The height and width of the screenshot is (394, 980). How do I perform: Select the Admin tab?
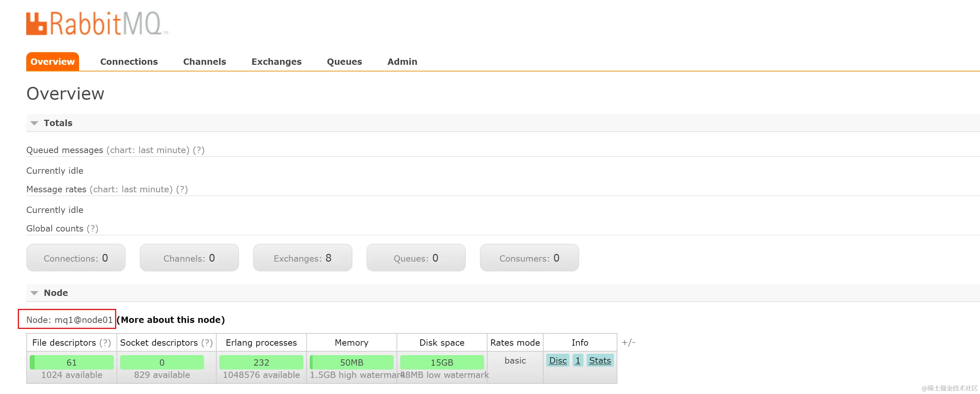[402, 62]
